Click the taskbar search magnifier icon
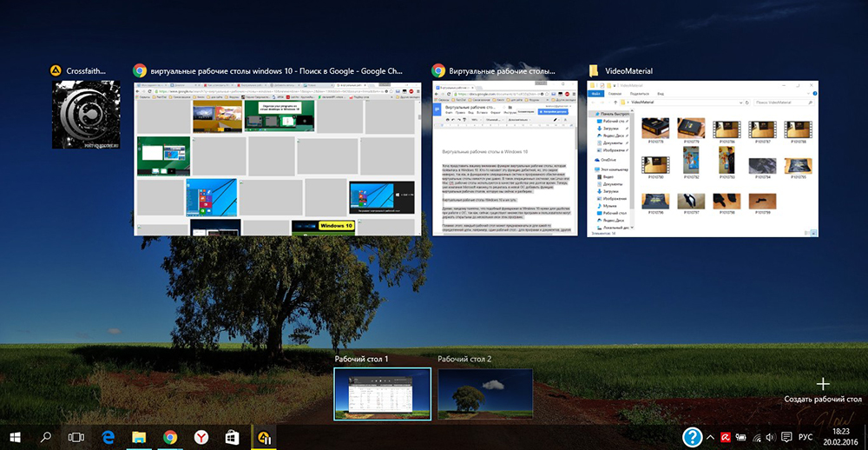 tap(46, 437)
